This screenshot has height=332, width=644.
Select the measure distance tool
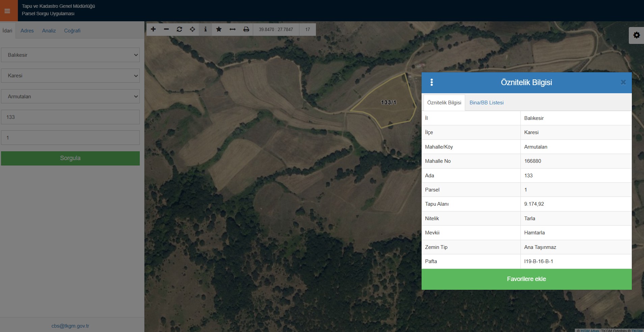[232, 29]
